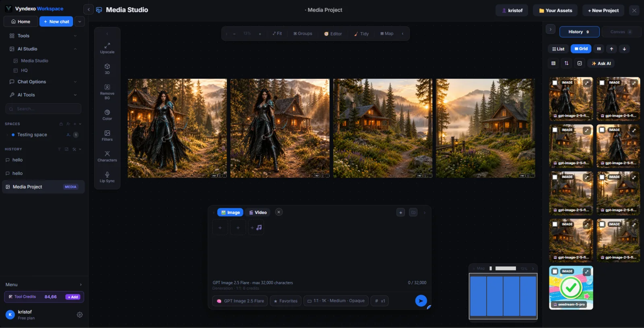
Task: Switch history view to List
Action: (558, 49)
